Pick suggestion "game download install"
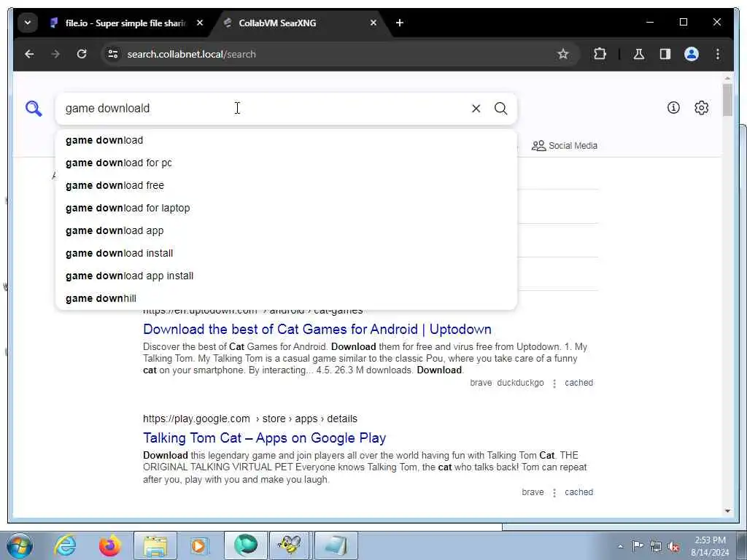 click(x=286, y=253)
